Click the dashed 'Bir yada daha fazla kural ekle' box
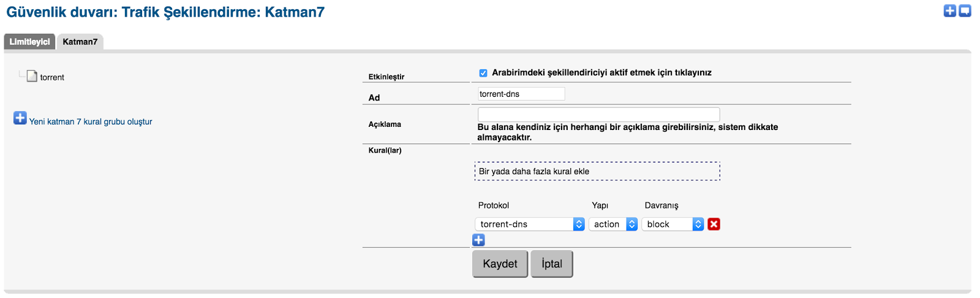 (597, 171)
